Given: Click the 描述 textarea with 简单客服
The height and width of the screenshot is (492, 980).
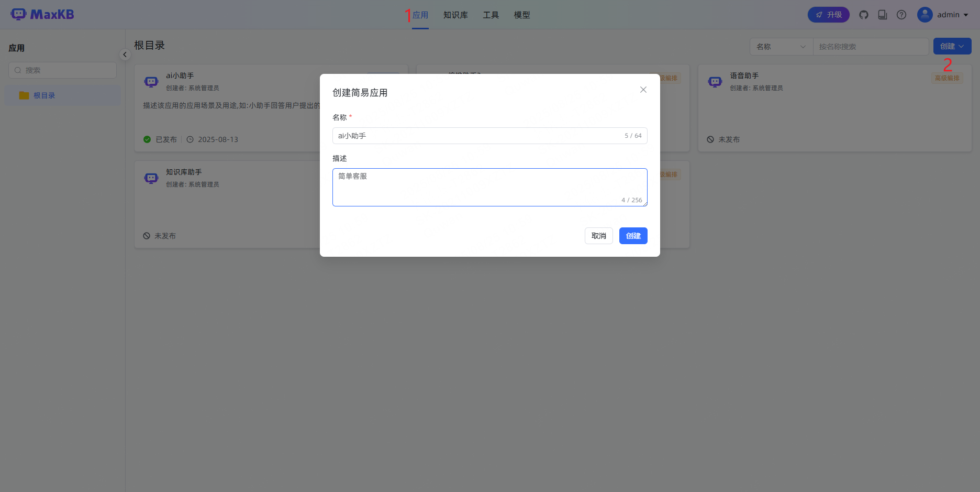Looking at the screenshot, I should [490, 187].
